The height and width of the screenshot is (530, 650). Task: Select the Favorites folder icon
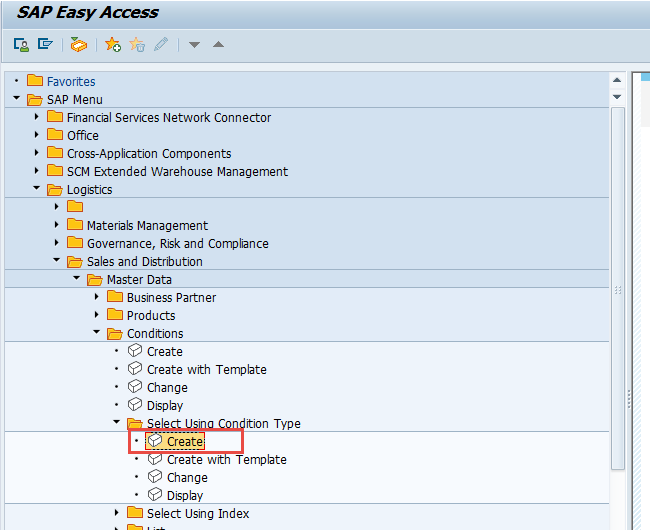pos(35,80)
